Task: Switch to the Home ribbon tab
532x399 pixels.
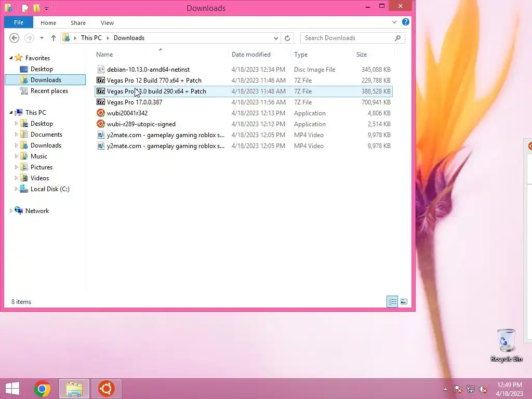Action: 48,23
